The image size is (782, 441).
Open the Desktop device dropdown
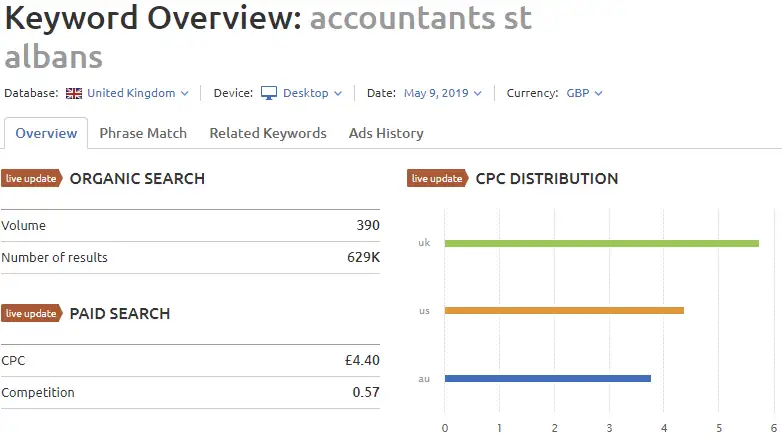coord(312,93)
